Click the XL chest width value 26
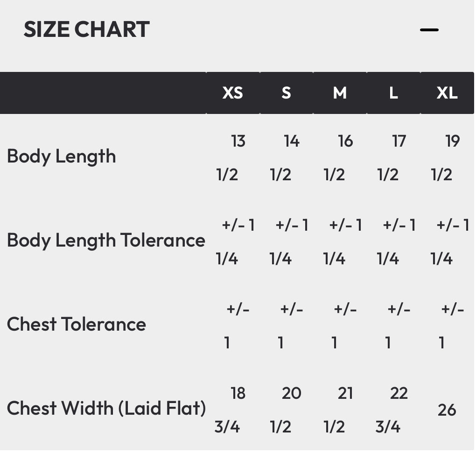Viewport: 476px width, 453px height. tap(447, 410)
